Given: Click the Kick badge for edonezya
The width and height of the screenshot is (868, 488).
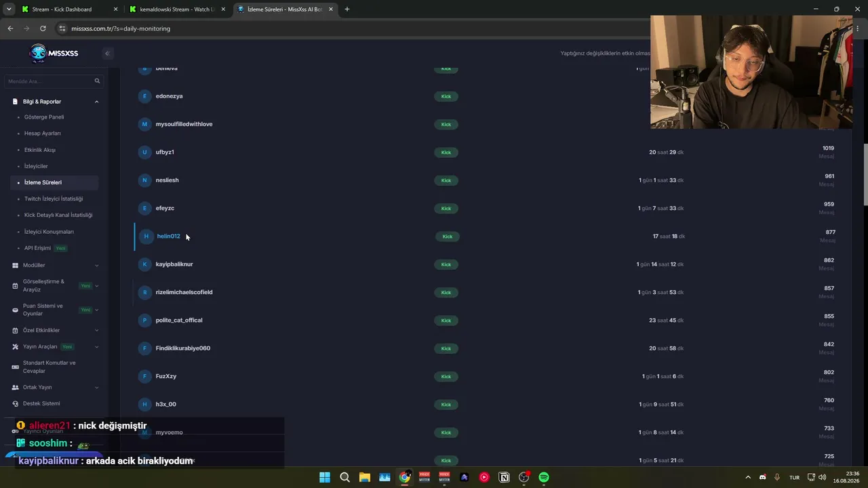Looking at the screenshot, I should pos(446,96).
